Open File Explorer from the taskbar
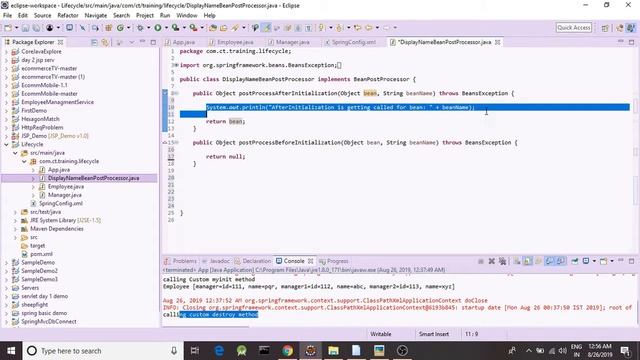Viewport: 640px width, 360px height. (333, 351)
